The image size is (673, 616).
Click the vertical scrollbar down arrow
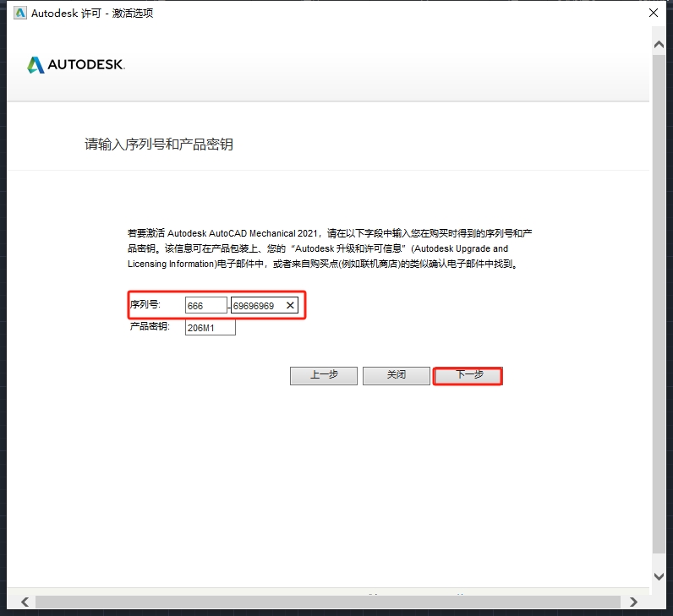659,576
